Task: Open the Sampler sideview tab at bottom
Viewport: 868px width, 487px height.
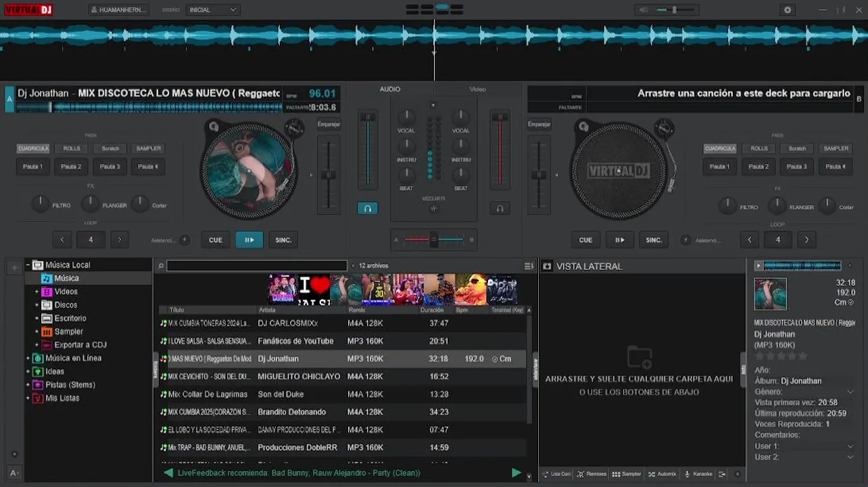Action: (627, 474)
